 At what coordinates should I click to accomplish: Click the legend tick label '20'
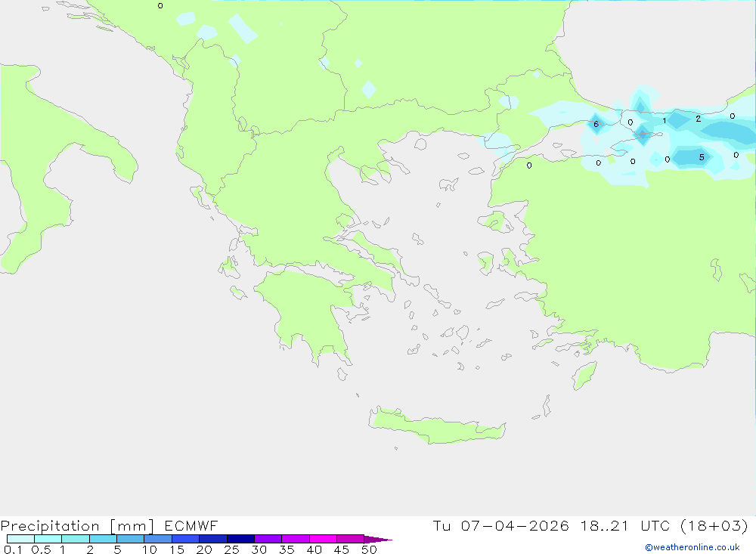(204, 549)
